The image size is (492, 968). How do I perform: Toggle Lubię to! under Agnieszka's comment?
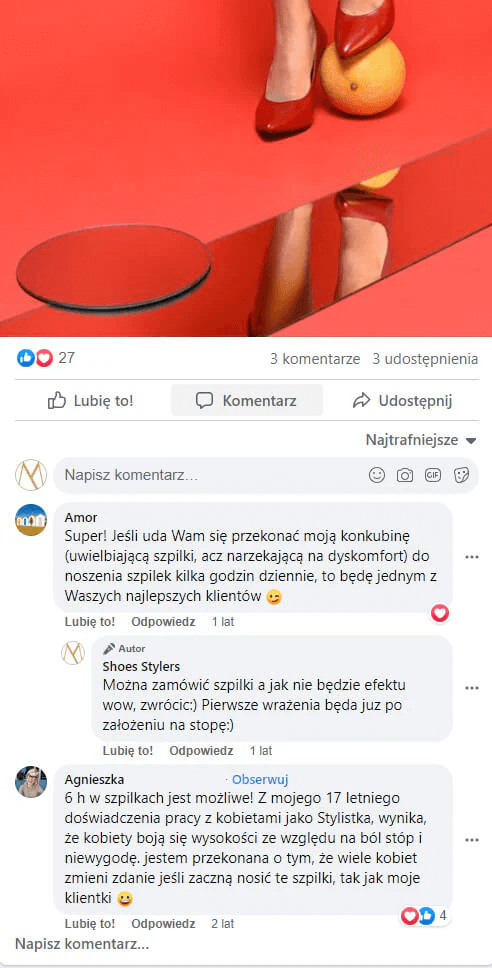[x=90, y=924]
